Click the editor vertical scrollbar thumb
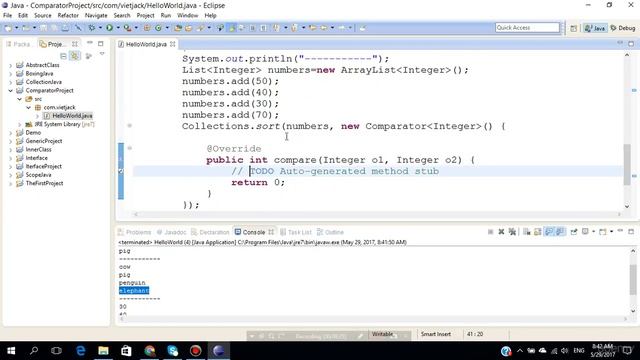This screenshot has width=640, height=360. [627, 165]
